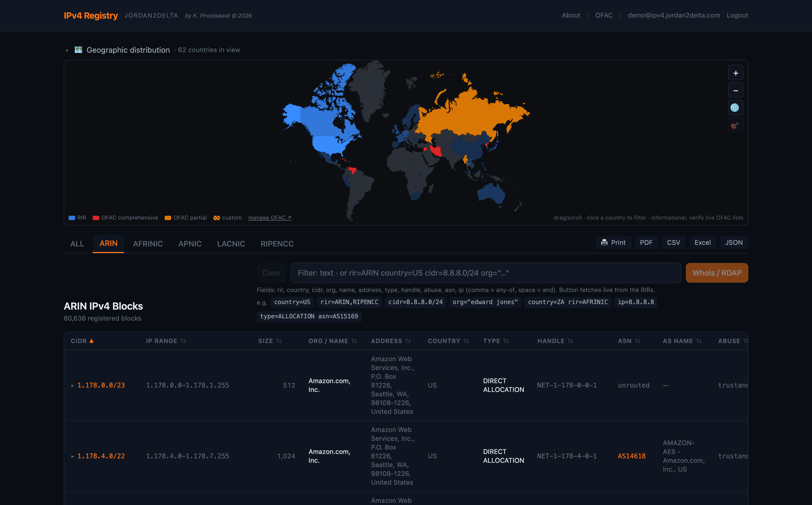Apply the country=US example filter
Viewport: 812px width, 505px height.
(292, 302)
